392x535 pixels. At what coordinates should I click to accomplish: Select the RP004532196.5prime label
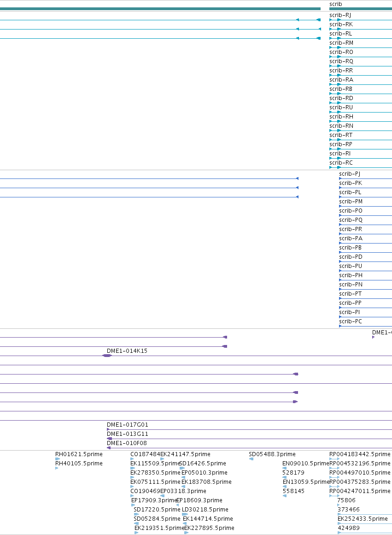pyautogui.click(x=360, y=464)
